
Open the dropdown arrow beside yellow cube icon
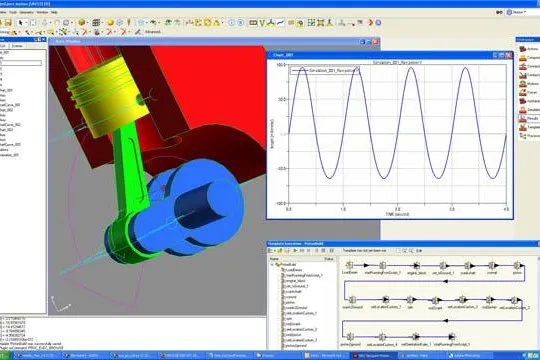[87, 23]
